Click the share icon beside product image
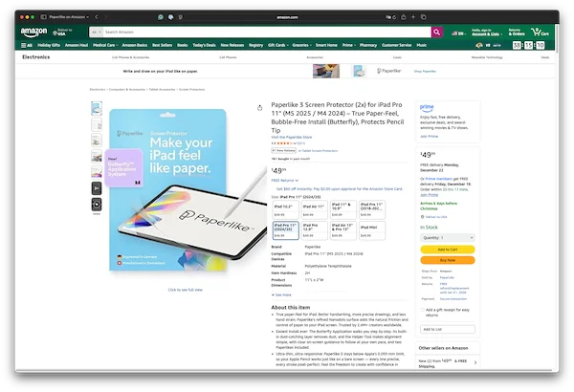The width and height of the screenshot is (574, 392). [x=259, y=108]
